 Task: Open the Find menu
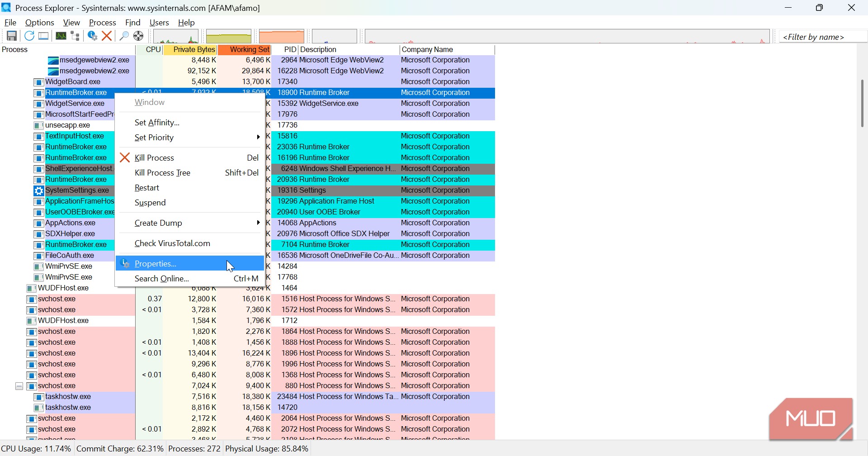point(133,23)
